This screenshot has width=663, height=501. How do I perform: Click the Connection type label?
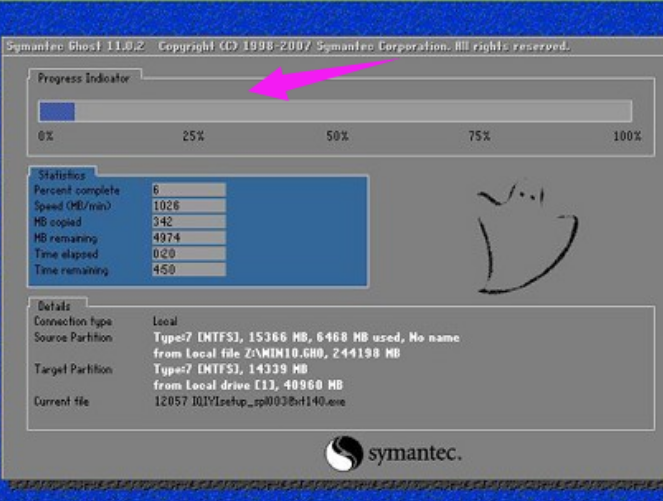73,321
